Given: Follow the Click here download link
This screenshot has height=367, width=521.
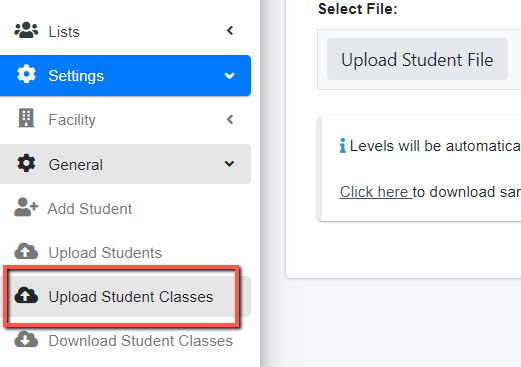Looking at the screenshot, I should click(376, 192).
